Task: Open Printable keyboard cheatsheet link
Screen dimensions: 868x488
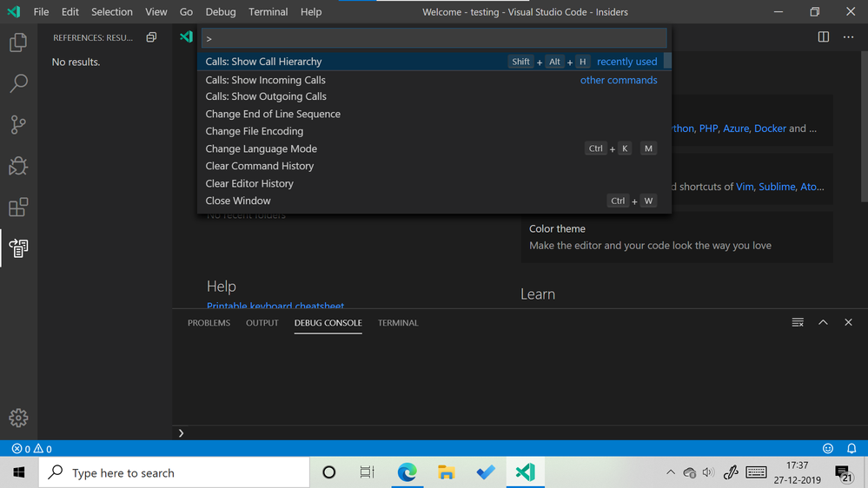Action: click(275, 305)
